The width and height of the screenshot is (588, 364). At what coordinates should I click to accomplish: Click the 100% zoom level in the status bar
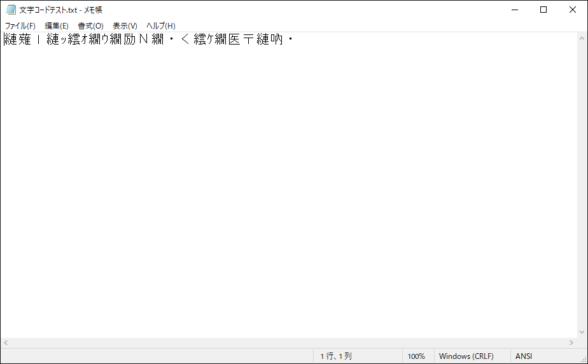(x=416, y=356)
